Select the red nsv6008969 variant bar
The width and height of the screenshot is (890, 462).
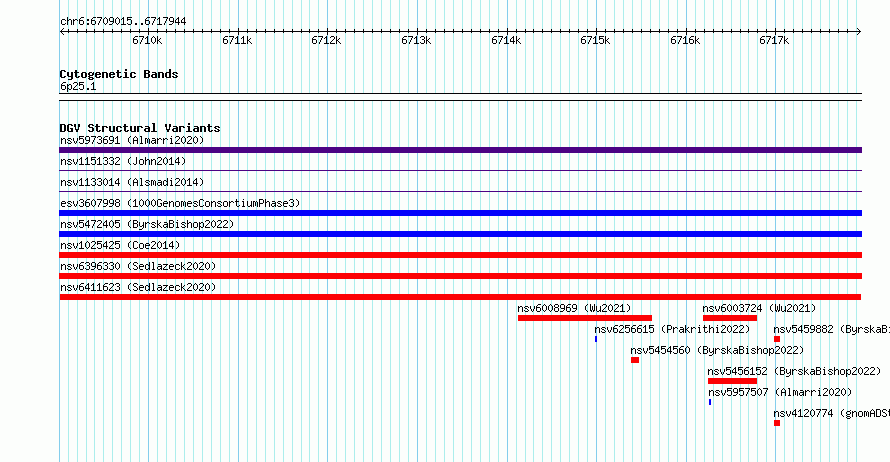pyautogui.click(x=585, y=318)
